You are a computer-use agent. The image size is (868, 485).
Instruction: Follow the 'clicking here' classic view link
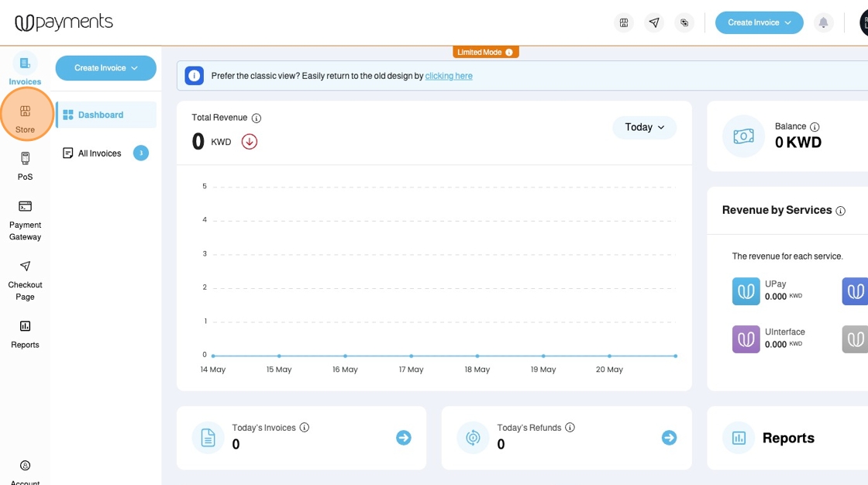click(x=449, y=76)
